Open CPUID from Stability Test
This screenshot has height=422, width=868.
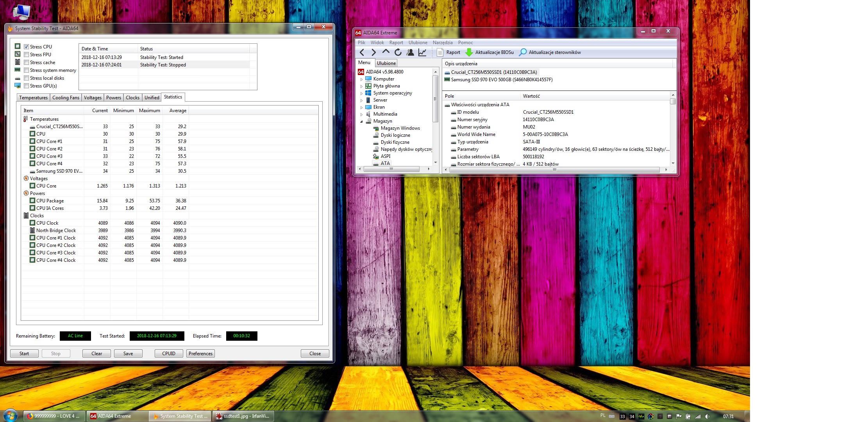pos(169,354)
